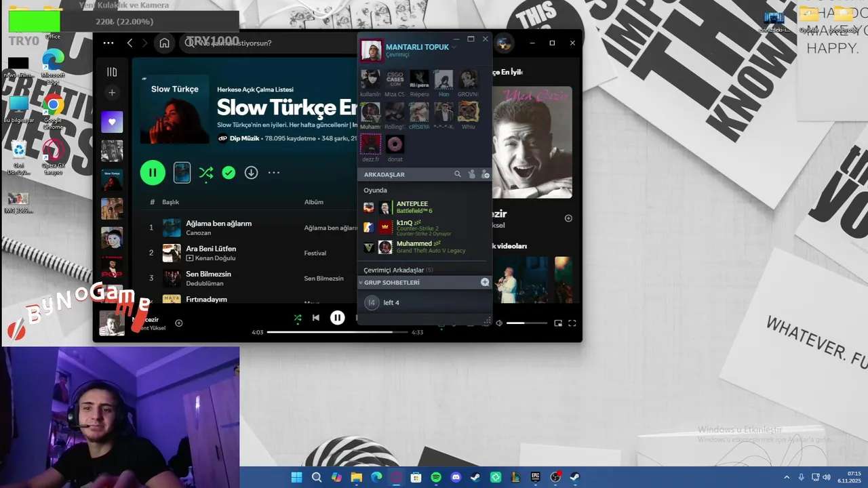Enter Spotify full screen mode
868x488 pixels.
pyautogui.click(x=572, y=323)
